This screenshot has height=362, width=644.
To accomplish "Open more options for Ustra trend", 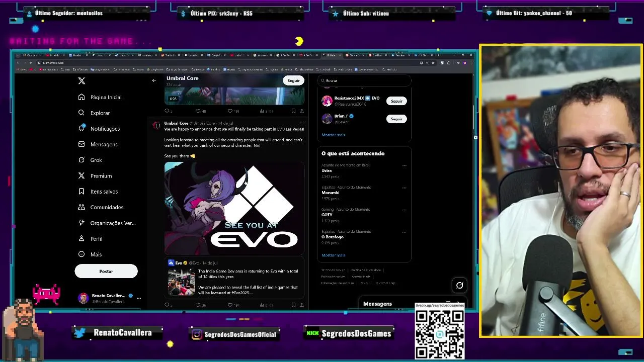I will pos(404,165).
